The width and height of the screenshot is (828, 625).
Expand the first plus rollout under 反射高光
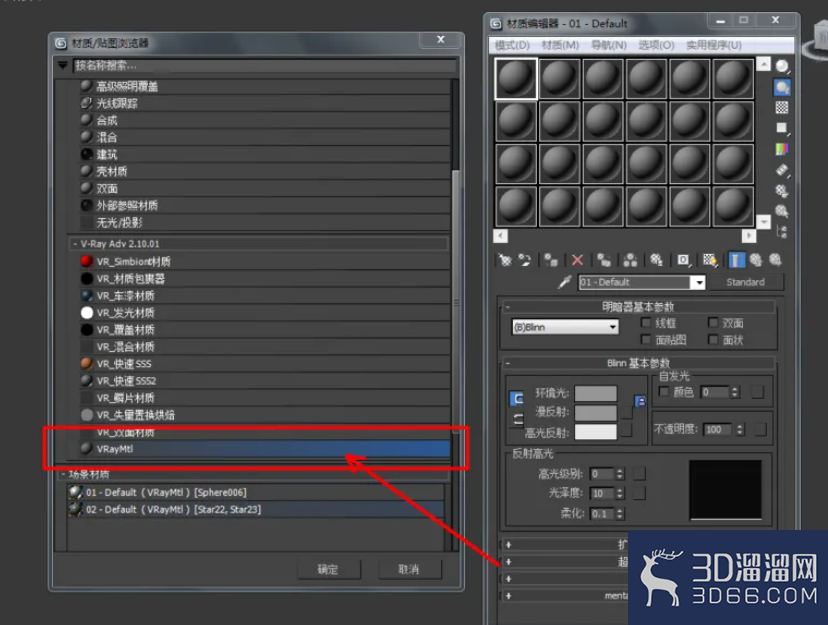[x=509, y=544]
